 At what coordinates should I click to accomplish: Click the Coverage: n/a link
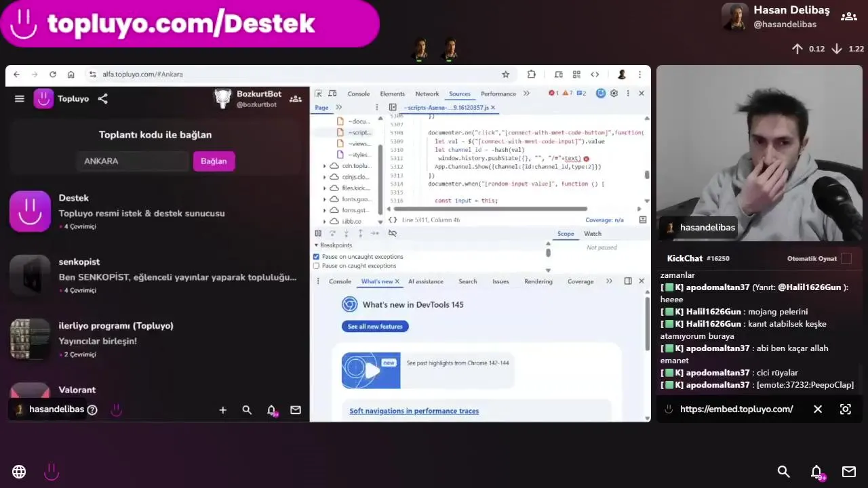tap(604, 220)
